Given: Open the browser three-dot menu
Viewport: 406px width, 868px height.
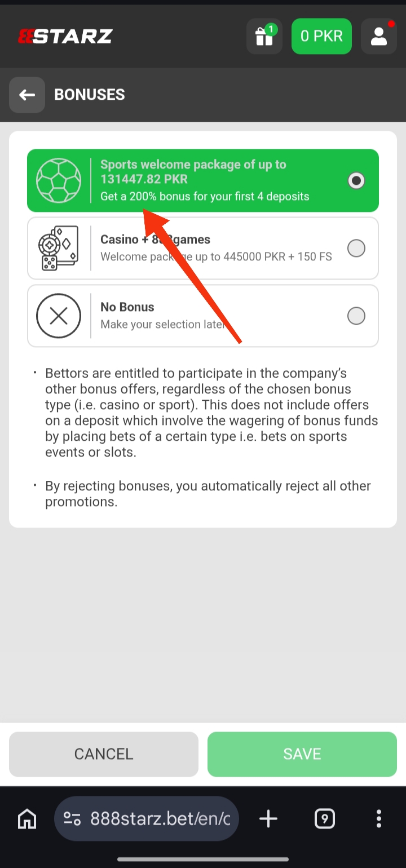Looking at the screenshot, I should tap(379, 818).
